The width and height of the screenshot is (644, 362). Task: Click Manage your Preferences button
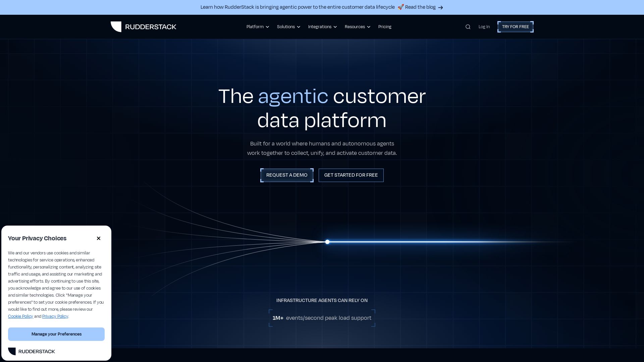(x=56, y=334)
